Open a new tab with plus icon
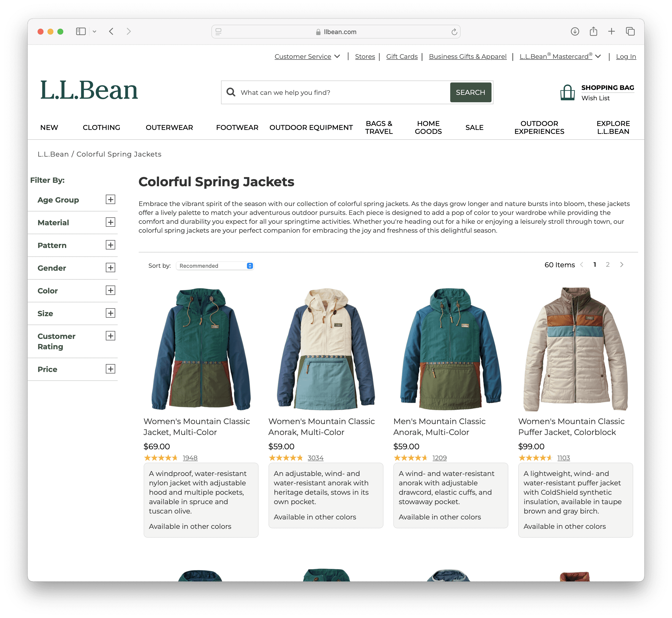 611,31
